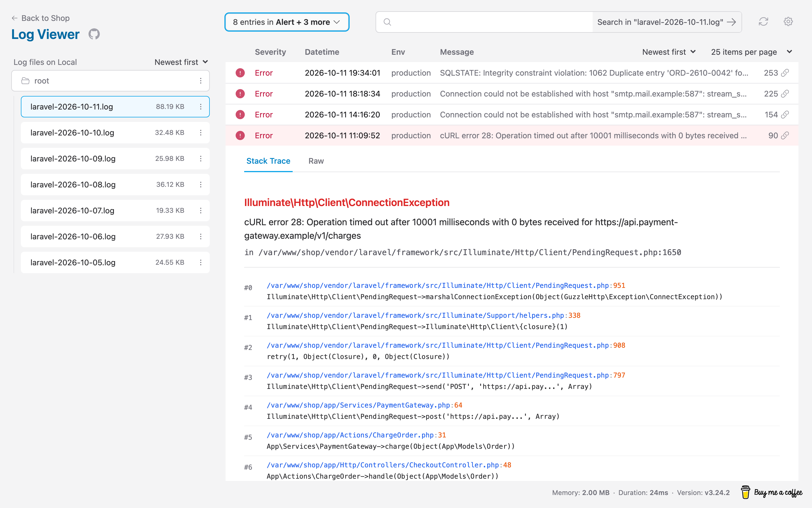The width and height of the screenshot is (812, 508).
Task: Click Search in "laravel-2026-10-11.log" button
Action: [667, 22]
